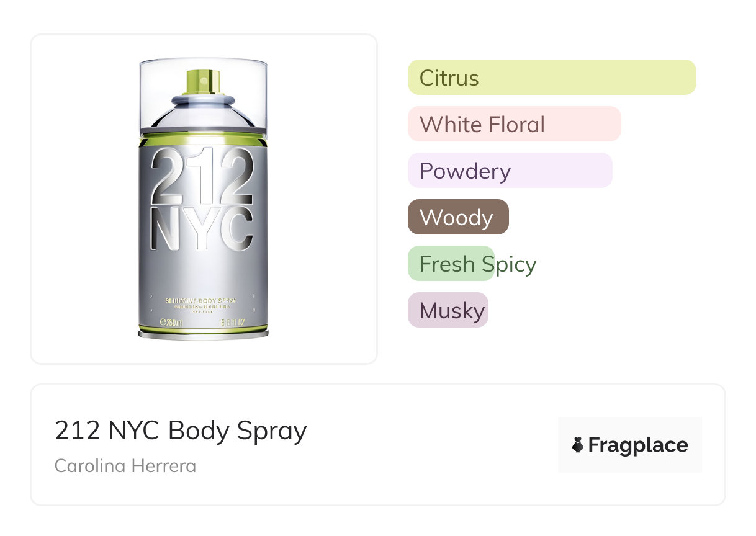Click the 250ml volume marking on can
Viewport: 756px width, 536px height.
coord(172,322)
